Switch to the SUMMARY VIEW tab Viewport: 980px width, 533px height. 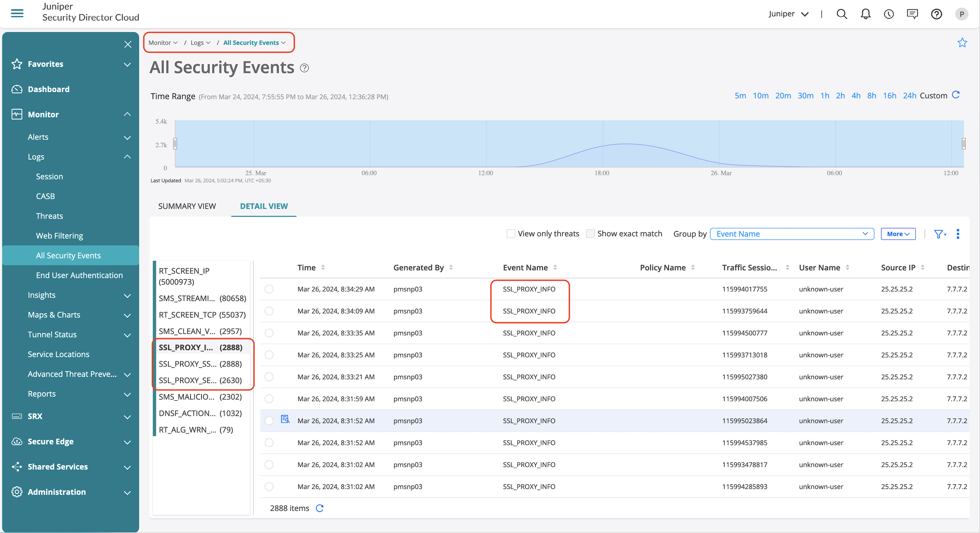pyautogui.click(x=187, y=206)
